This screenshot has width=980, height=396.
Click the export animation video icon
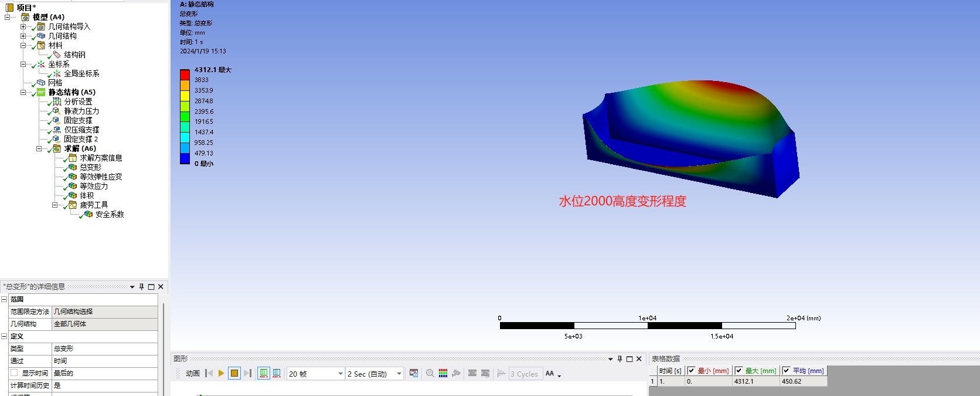click(x=414, y=373)
